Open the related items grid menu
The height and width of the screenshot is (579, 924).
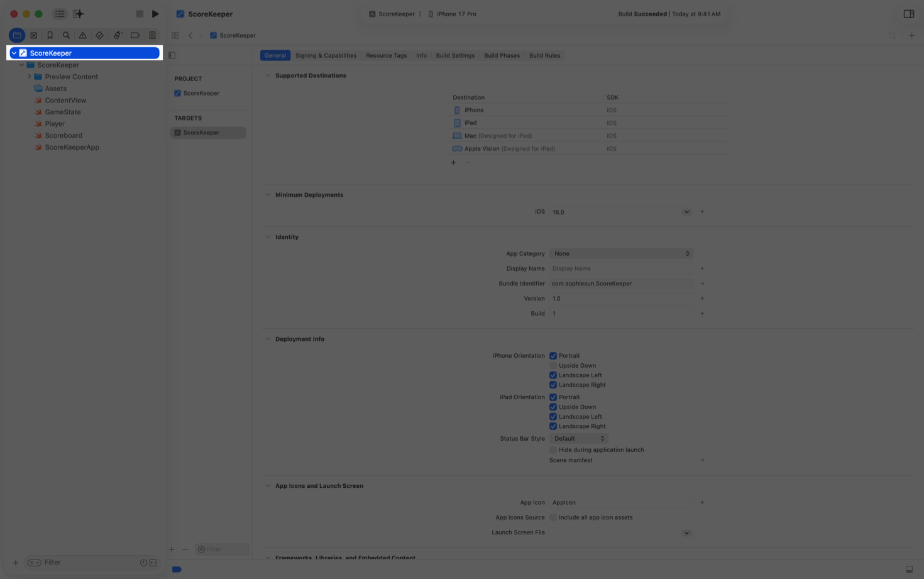pos(175,35)
